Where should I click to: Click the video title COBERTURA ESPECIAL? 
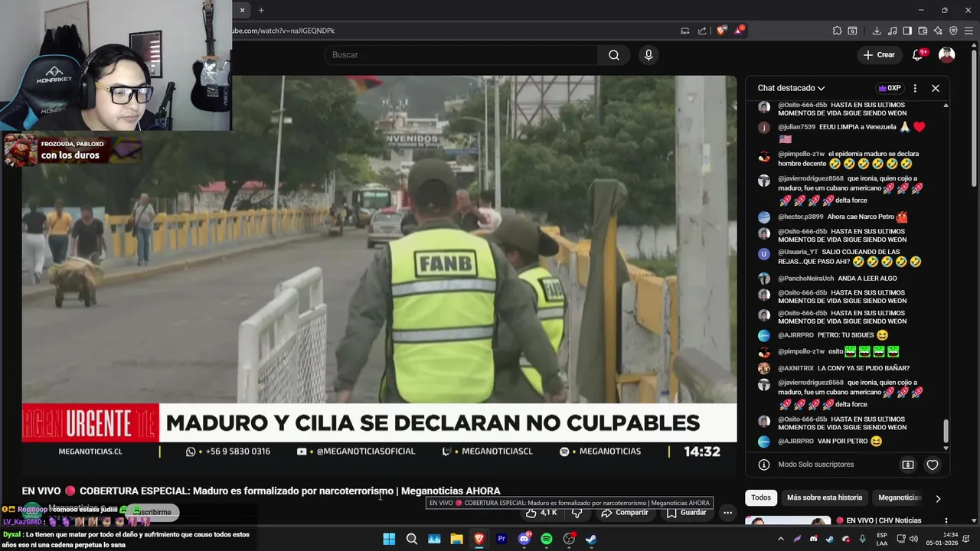(261, 491)
